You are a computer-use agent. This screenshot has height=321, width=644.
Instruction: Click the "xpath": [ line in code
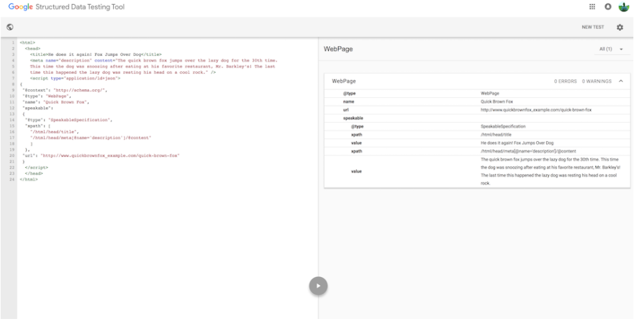(x=37, y=126)
